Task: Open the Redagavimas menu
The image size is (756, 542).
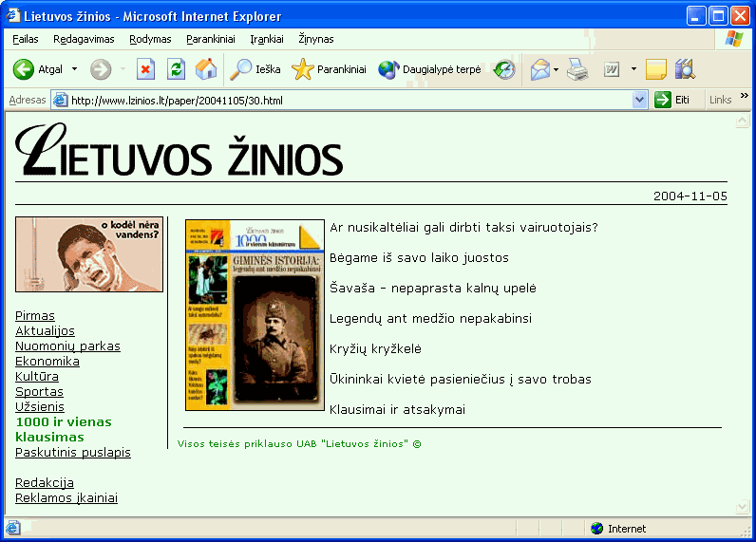Action: point(84,39)
